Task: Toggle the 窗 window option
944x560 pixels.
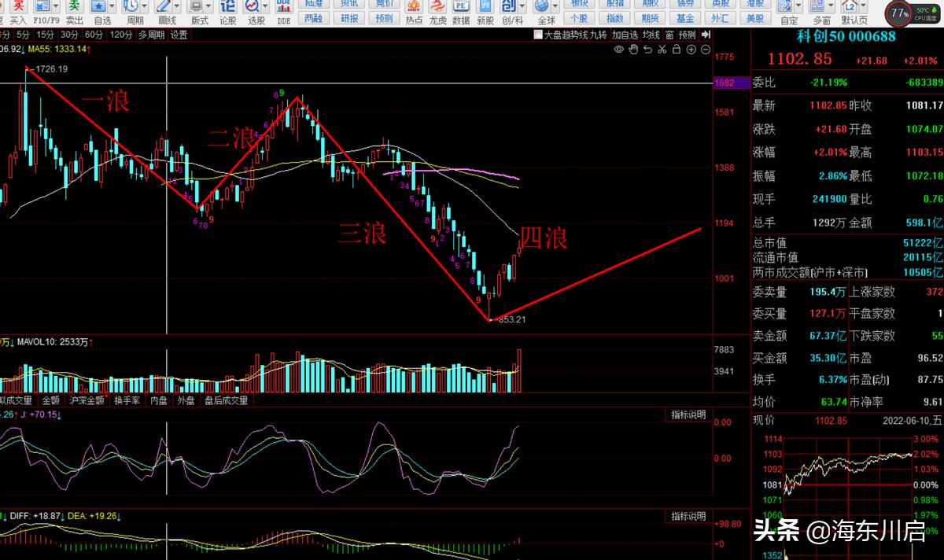Action: coord(669,35)
